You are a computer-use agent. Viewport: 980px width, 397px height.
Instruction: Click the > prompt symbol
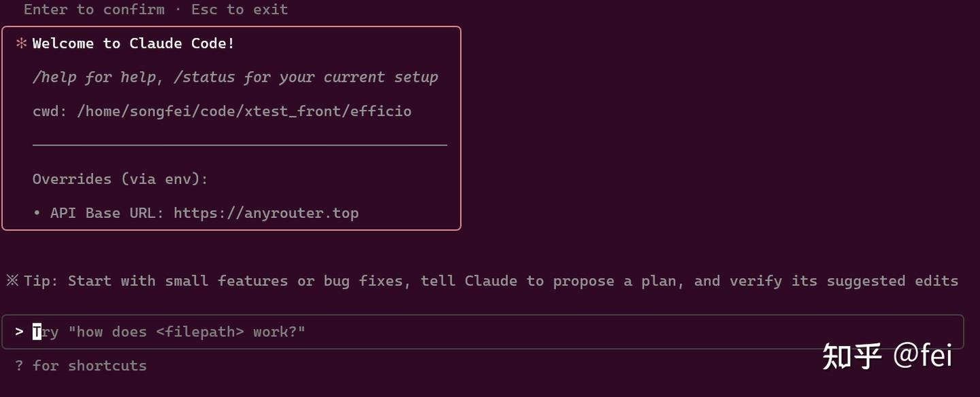pyautogui.click(x=20, y=332)
